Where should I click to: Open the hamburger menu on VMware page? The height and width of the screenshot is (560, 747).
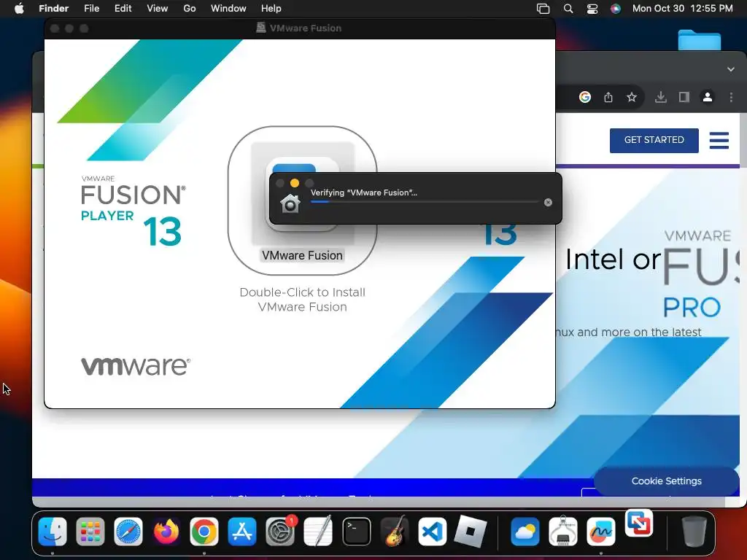pyautogui.click(x=719, y=141)
